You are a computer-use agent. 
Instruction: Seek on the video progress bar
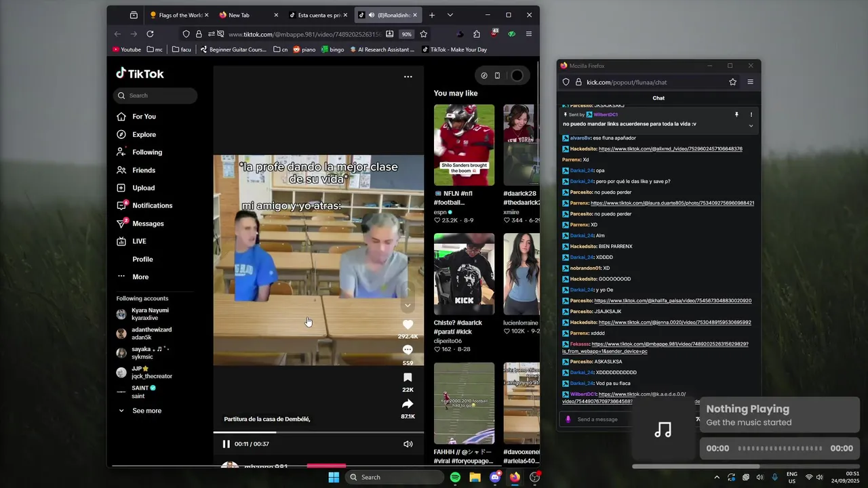pyautogui.click(x=319, y=432)
